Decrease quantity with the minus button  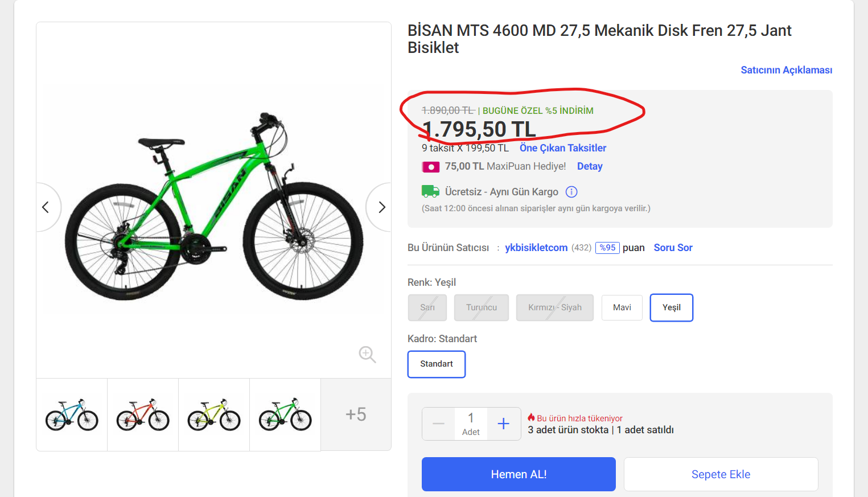pos(438,424)
